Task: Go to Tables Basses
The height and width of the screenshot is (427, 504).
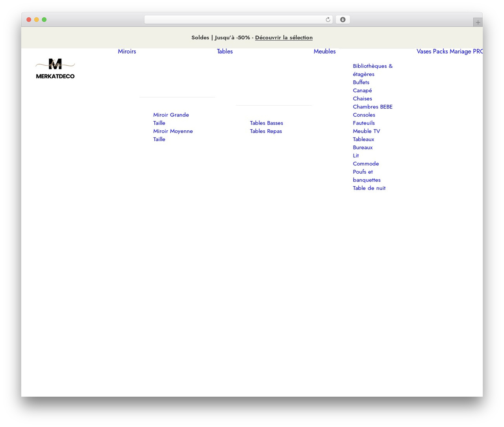Action: coord(267,123)
